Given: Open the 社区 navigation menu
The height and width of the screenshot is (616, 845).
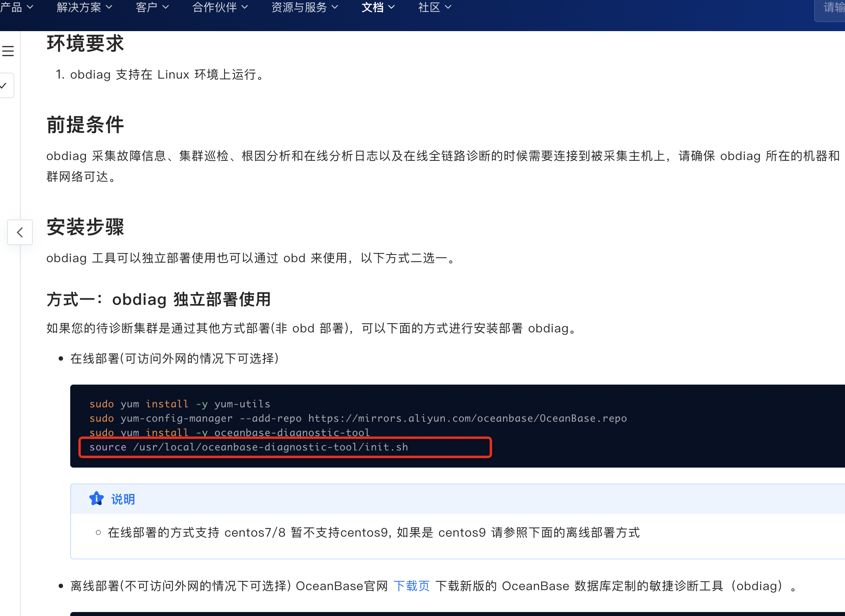Looking at the screenshot, I should (435, 7).
